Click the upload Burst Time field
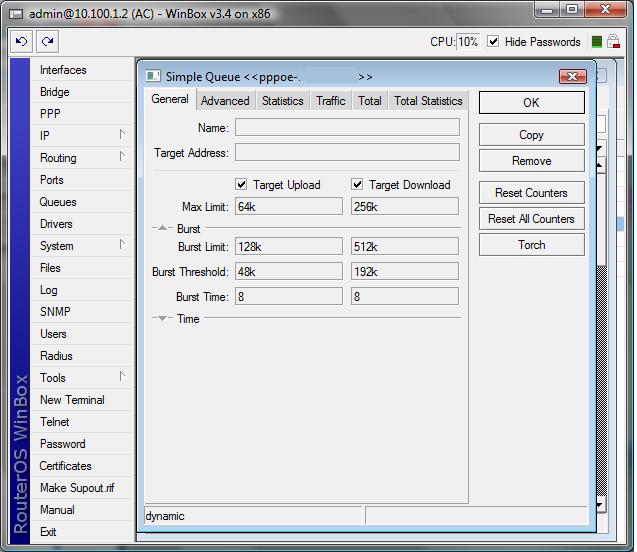This screenshot has height=552, width=637. tap(289, 297)
